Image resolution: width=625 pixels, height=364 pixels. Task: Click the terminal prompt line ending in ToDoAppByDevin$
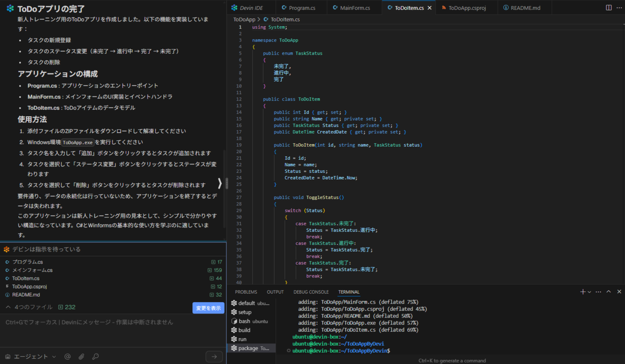click(x=341, y=351)
